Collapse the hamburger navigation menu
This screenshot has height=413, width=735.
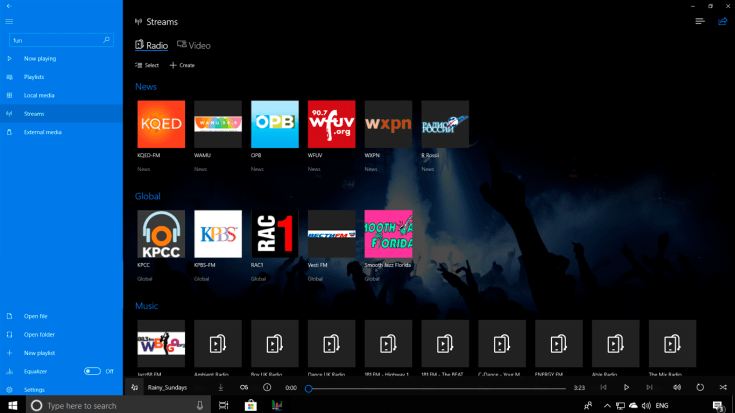point(9,21)
